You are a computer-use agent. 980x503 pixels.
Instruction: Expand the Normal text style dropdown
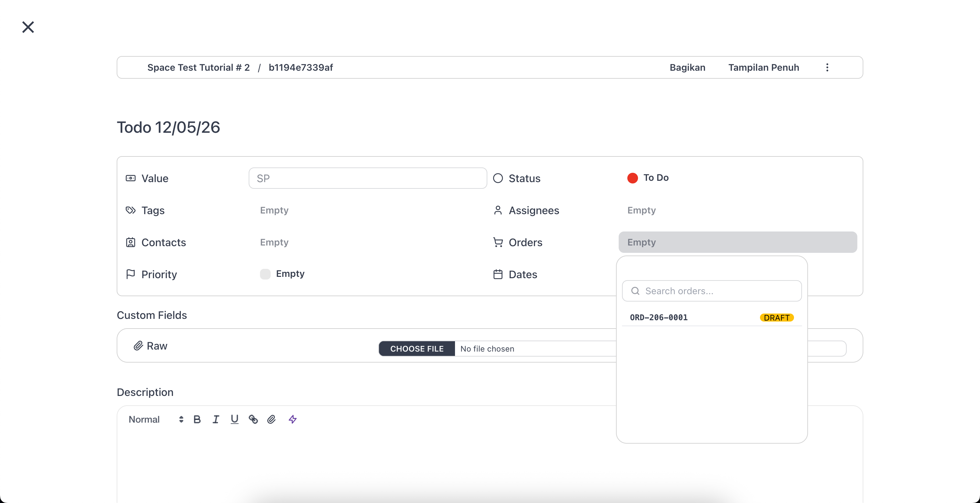click(156, 419)
